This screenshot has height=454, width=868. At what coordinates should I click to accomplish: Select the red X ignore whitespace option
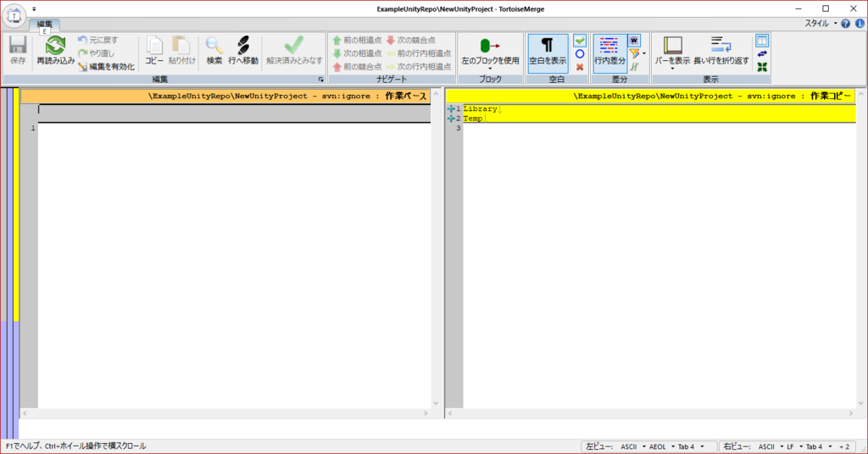pyautogui.click(x=580, y=67)
